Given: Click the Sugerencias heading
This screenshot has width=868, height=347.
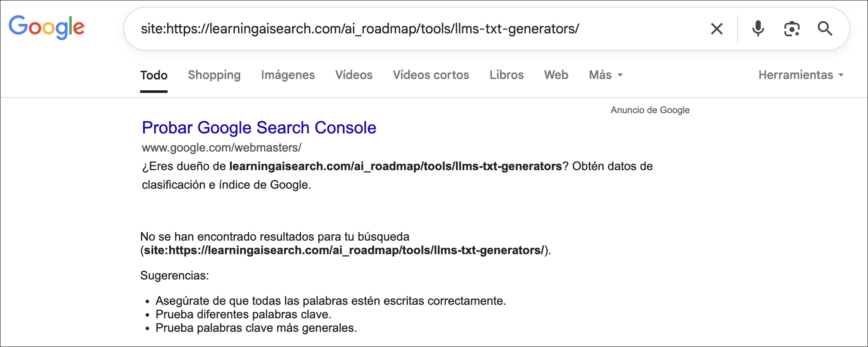Looking at the screenshot, I should click(174, 276).
